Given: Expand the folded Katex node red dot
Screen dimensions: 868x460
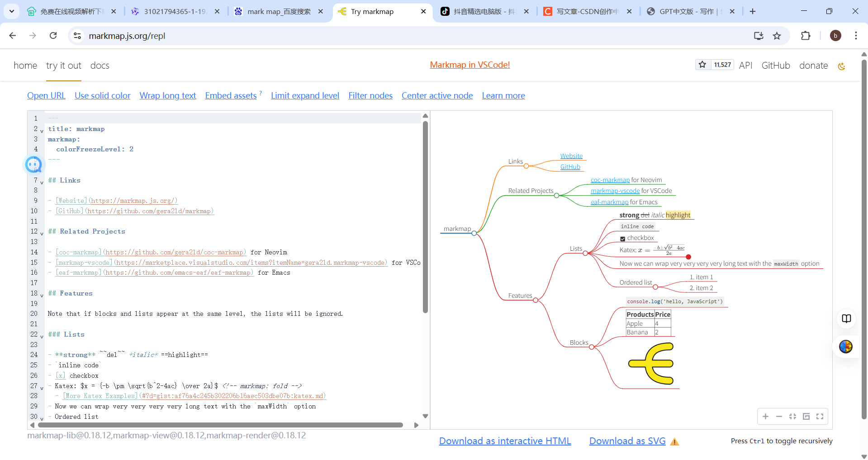Looking at the screenshot, I should [688, 257].
